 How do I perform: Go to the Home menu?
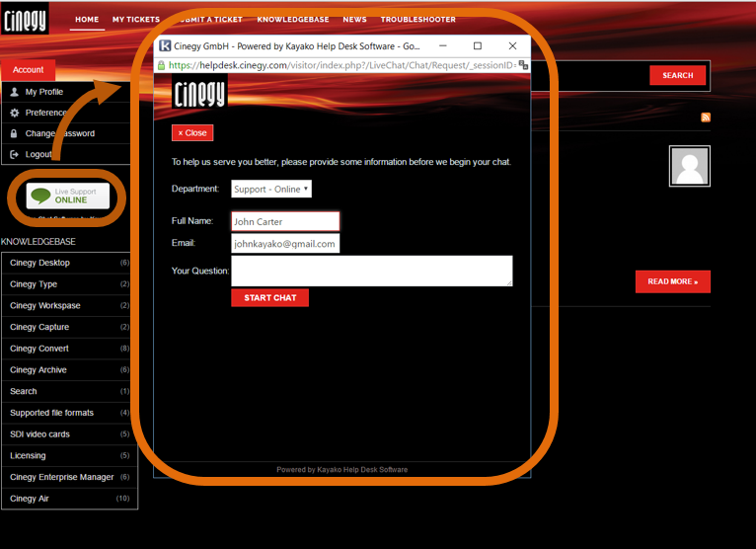[87, 20]
